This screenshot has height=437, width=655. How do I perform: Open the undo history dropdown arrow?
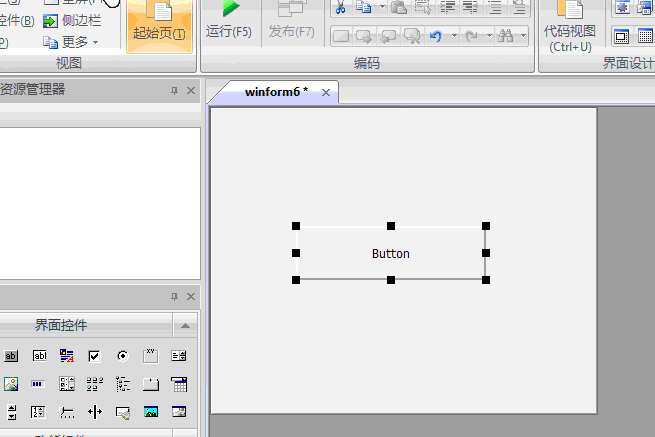454,36
